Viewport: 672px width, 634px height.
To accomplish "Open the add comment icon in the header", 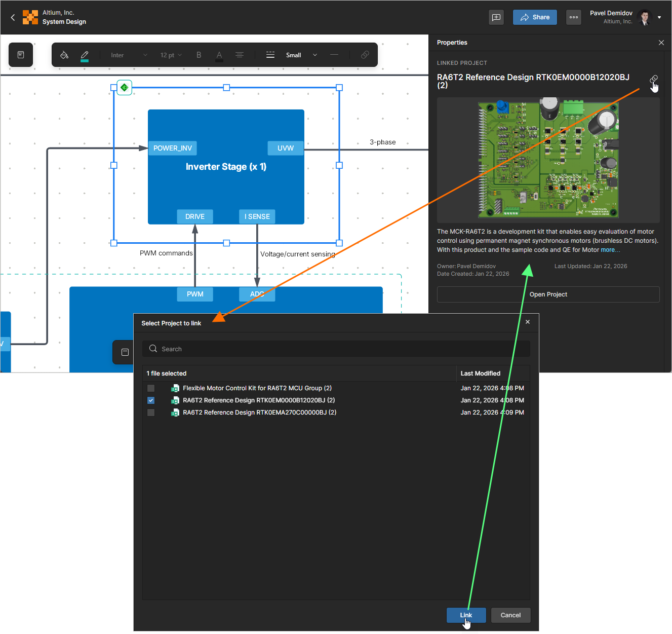I will (x=496, y=17).
